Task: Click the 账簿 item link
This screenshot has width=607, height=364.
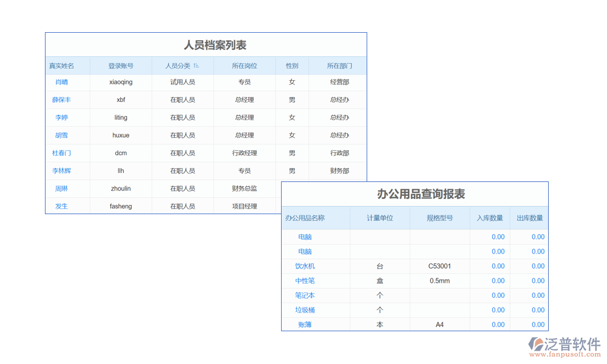Action: pos(305,325)
